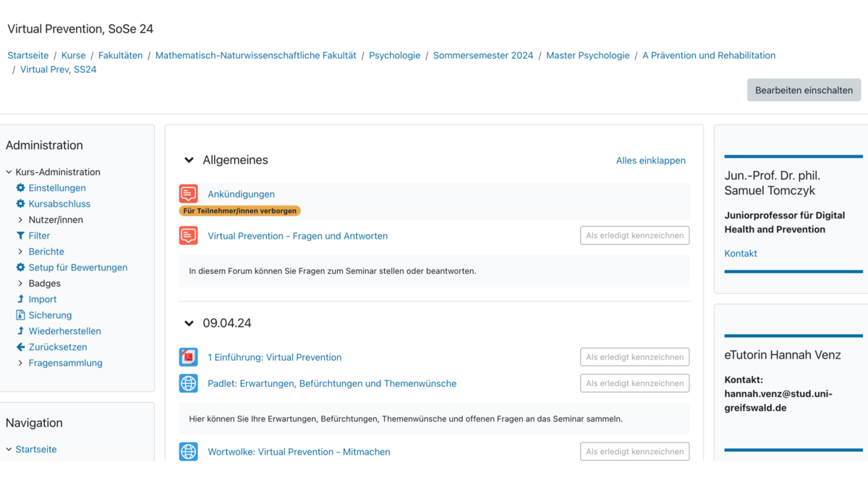Mark Fragen und Antworten forum as erledigt
868x488 pixels.
pyautogui.click(x=634, y=236)
